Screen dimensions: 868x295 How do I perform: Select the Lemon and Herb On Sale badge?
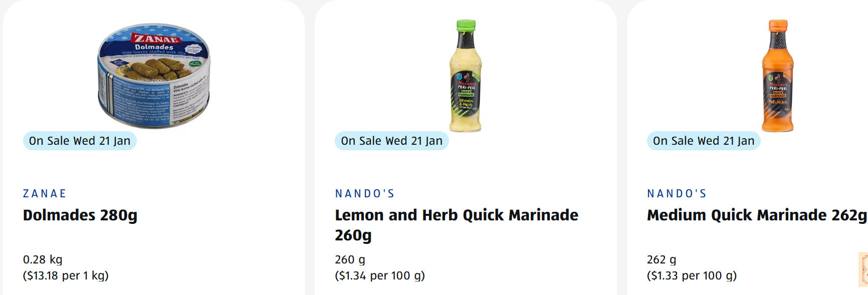pyautogui.click(x=391, y=141)
